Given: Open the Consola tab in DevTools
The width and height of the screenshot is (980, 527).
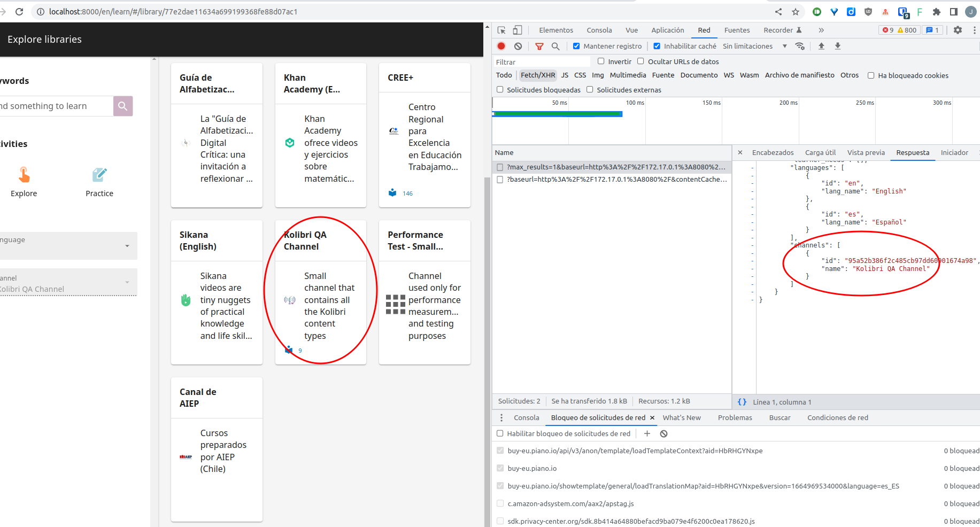Looking at the screenshot, I should point(599,30).
